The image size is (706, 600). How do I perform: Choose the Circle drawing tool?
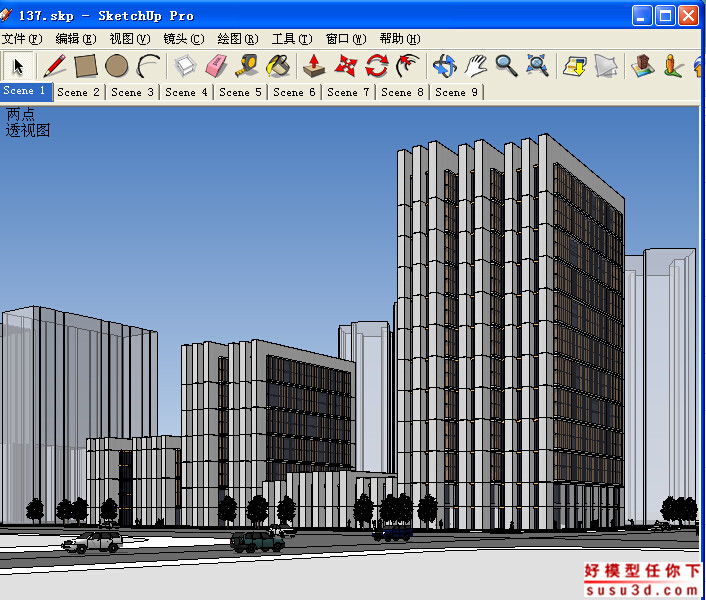116,66
